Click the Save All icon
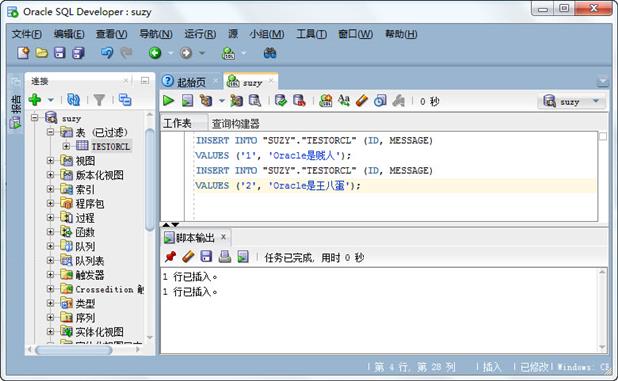Screen dimensions: 618x381 pos(78,53)
